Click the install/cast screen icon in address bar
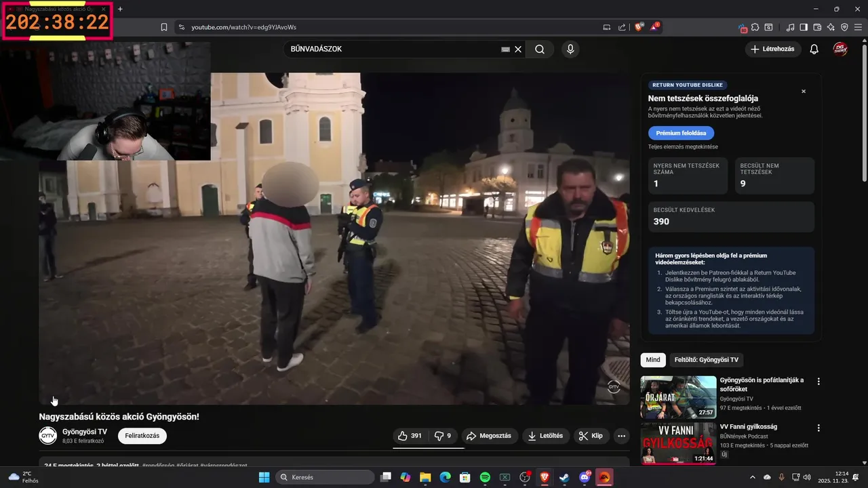 click(607, 27)
